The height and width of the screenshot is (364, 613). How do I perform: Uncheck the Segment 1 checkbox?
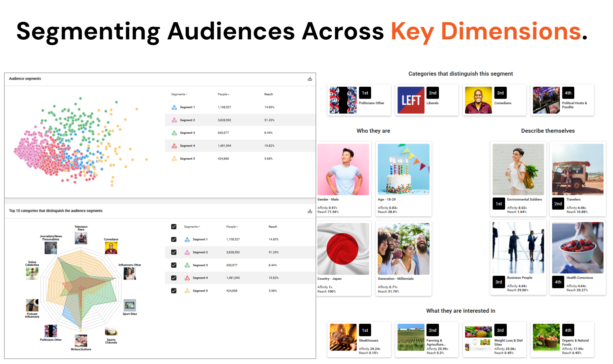tap(174, 239)
